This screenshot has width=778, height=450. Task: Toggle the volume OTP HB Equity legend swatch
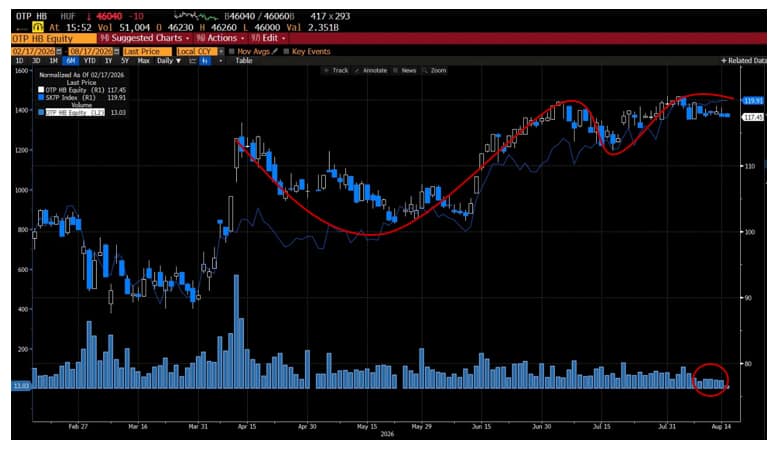point(41,113)
